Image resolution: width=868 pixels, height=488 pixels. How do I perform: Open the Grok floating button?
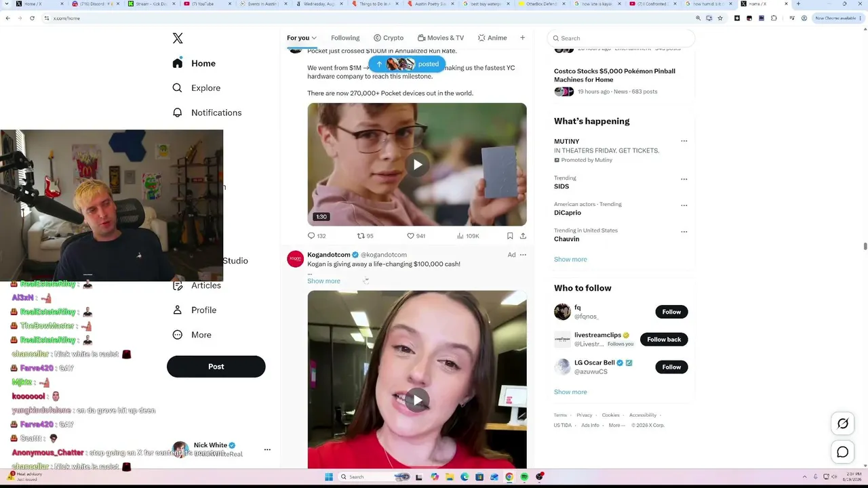point(843,424)
